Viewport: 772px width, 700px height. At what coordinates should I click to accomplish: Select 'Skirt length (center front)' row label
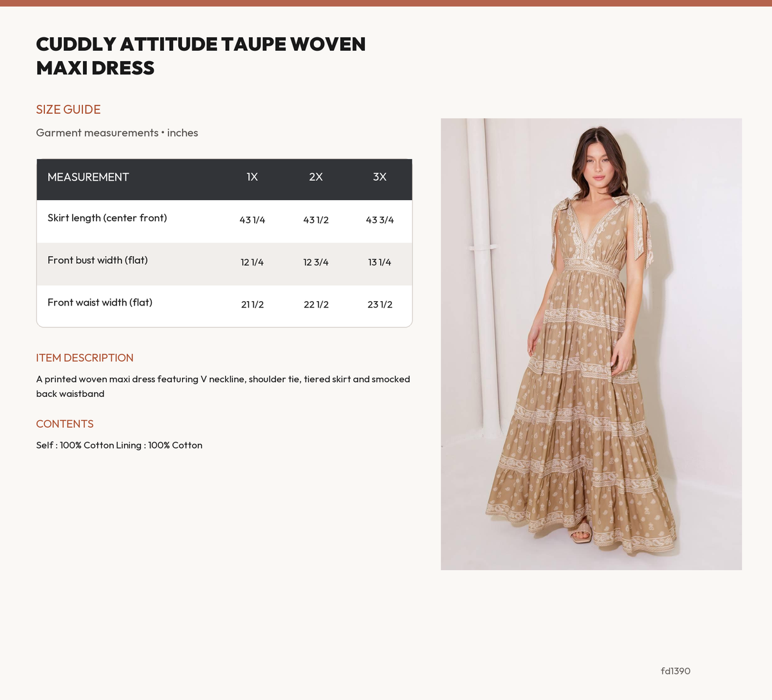pyautogui.click(x=107, y=218)
